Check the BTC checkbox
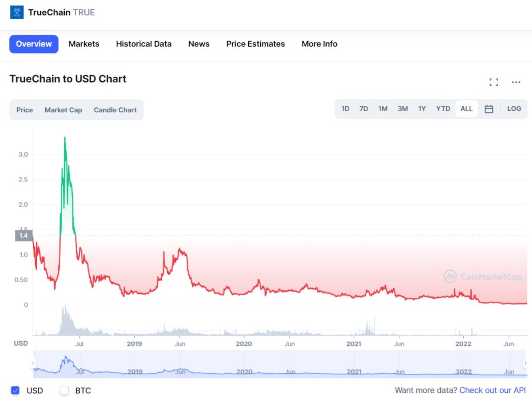The width and height of the screenshot is (532, 398). [65, 390]
